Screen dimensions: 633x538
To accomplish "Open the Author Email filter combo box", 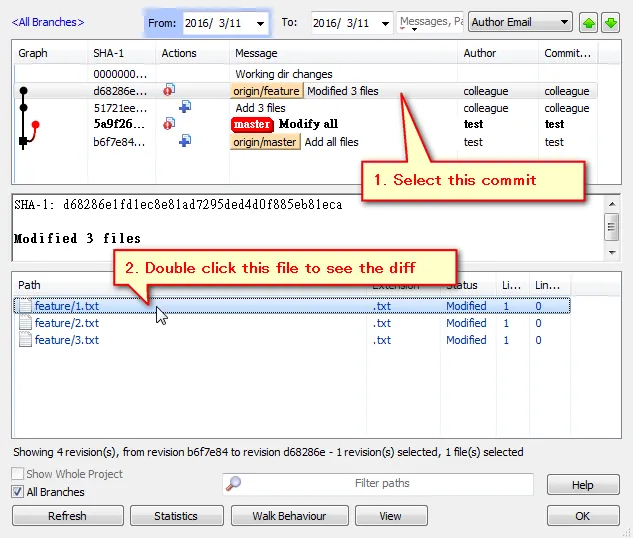I will [520, 22].
